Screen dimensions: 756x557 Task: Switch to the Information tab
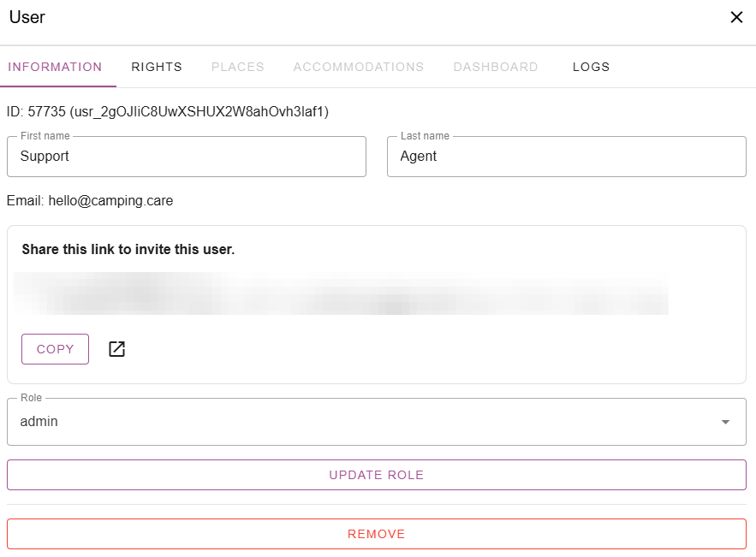click(x=56, y=67)
